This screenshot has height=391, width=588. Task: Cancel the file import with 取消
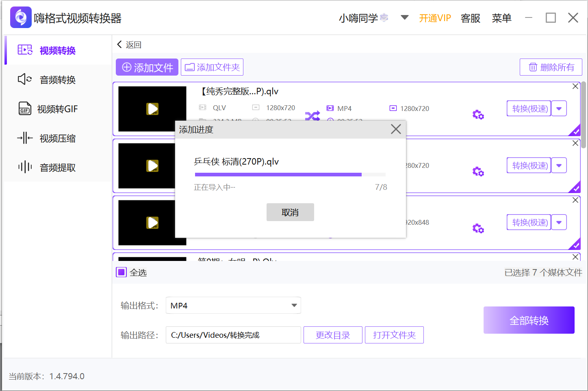point(290,212)
